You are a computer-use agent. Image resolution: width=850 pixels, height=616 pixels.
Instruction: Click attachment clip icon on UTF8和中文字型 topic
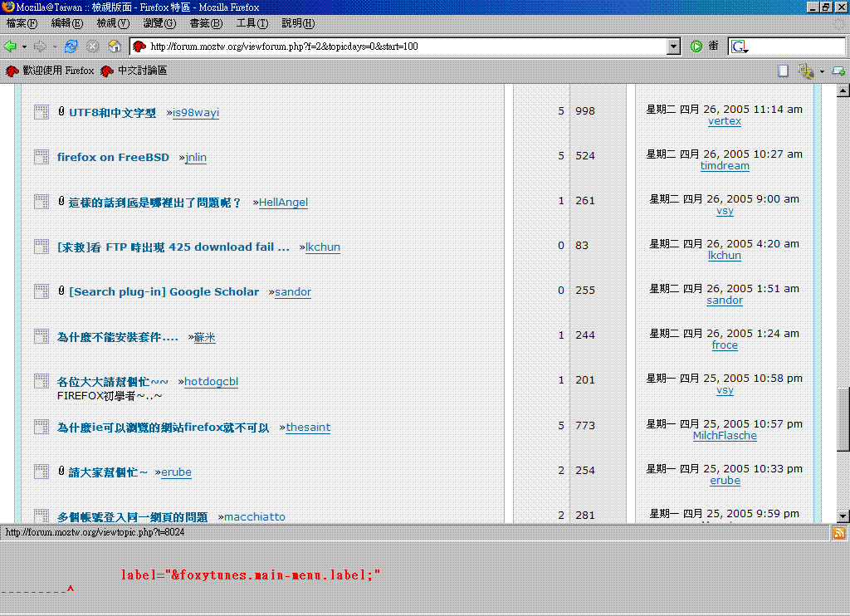(61, 112)
